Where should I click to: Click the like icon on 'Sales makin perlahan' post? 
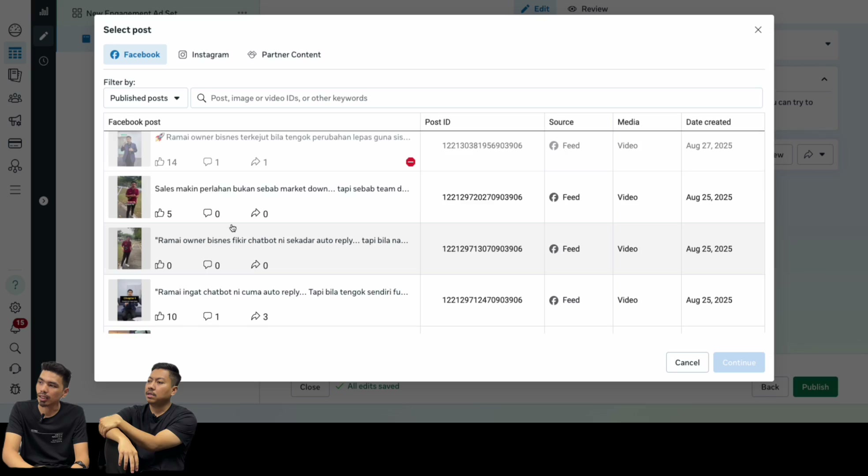pos(160,213)
